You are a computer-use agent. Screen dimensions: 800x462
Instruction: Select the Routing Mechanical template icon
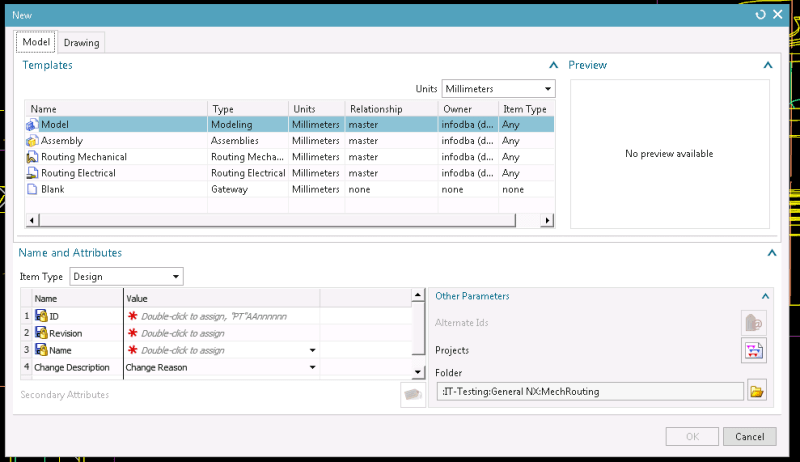coord(32,157)
